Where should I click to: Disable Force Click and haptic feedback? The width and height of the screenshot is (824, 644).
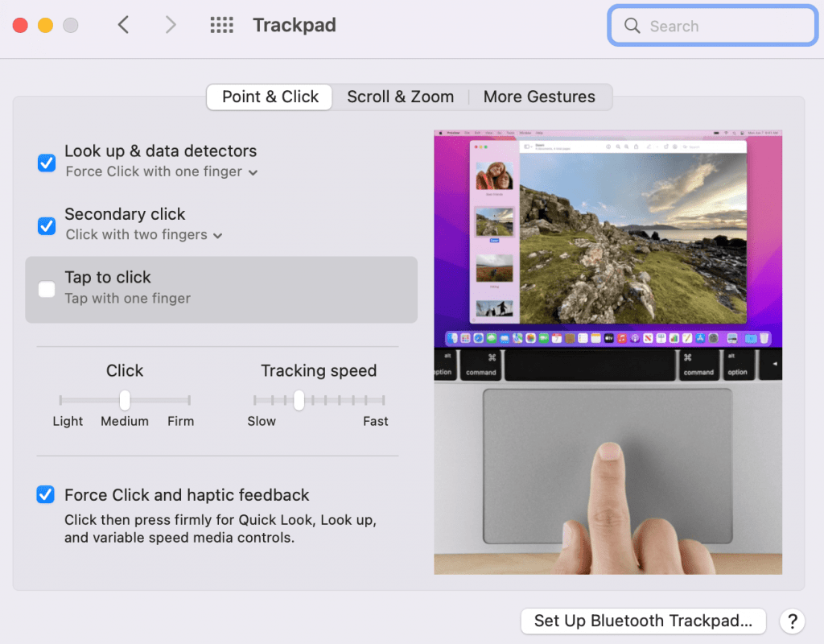pyautogui.click(x=45, y=494)
